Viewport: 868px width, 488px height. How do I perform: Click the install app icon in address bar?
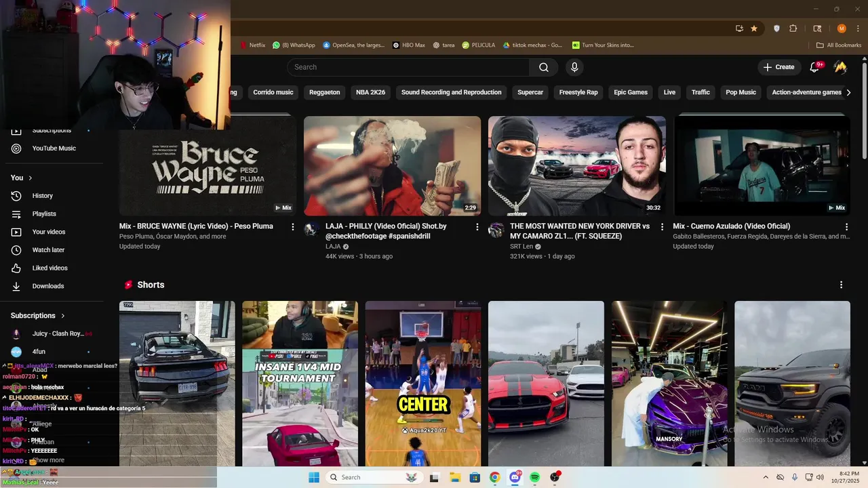(x=739, y=28)
